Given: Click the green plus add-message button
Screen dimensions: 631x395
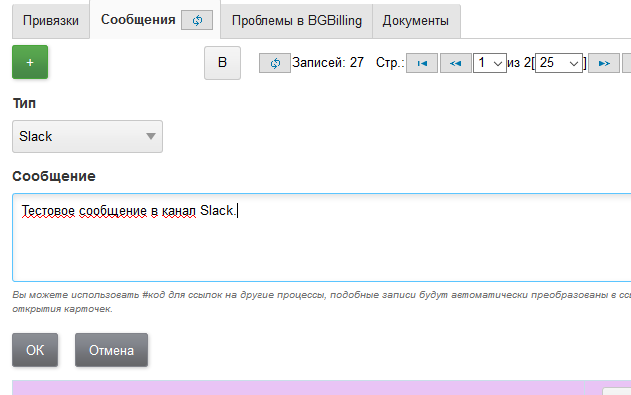Looking at the screenshot, I should click(30, 62).
